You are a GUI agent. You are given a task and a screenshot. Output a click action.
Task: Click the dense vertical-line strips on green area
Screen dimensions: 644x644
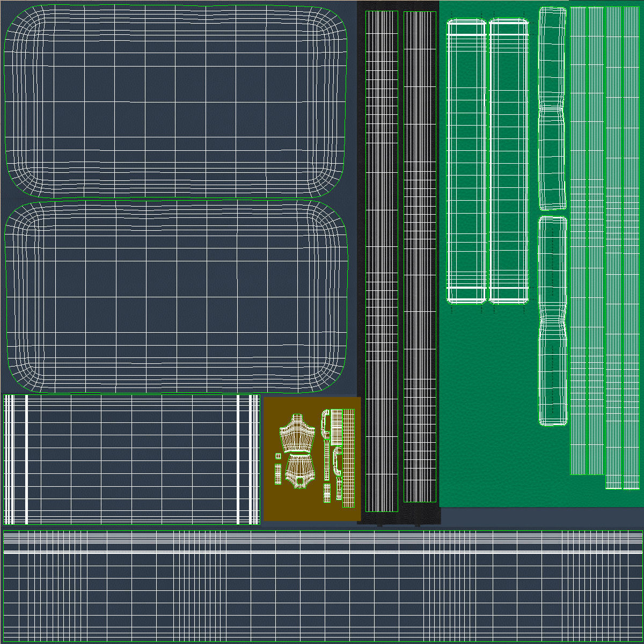pyautogui.click(x=604, y=247)
